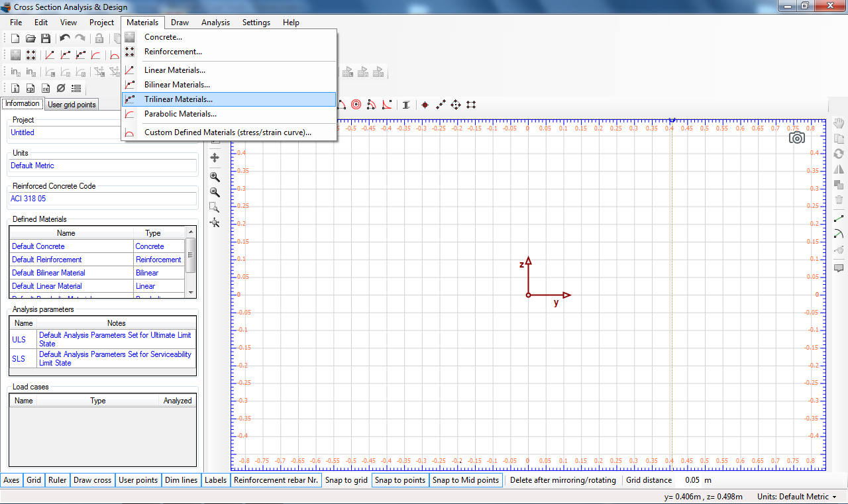Click the ACI 318 05 code link
This screenshot has height=504, width=848.
pyautogui.click(x=28, y=199)
